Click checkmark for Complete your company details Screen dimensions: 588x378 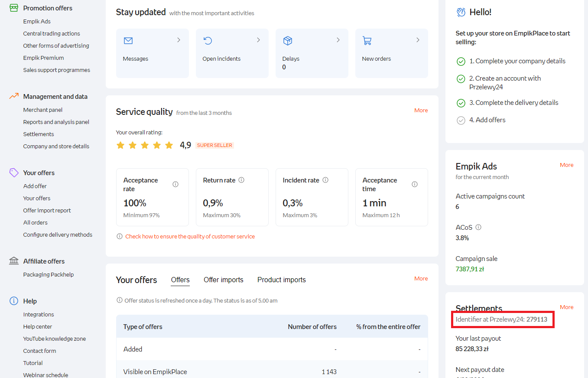point(461,62)
